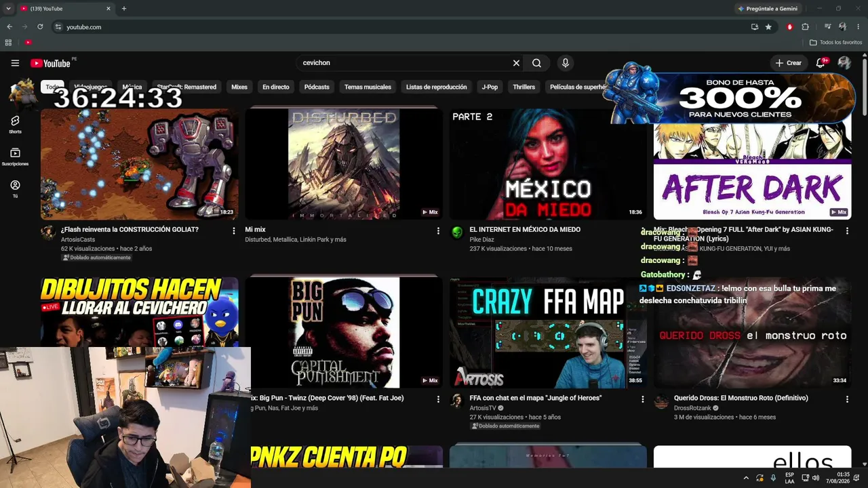Go to the YouTube home logo
The height and width of the screenshot is (488, 868).
(x=51, y=63)
